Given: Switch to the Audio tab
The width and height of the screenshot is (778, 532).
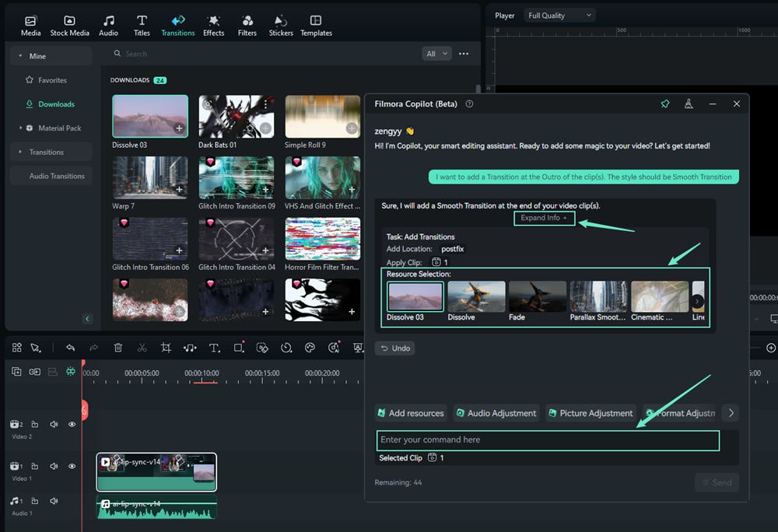Looking at the screenshot, I should coord(108,26).
